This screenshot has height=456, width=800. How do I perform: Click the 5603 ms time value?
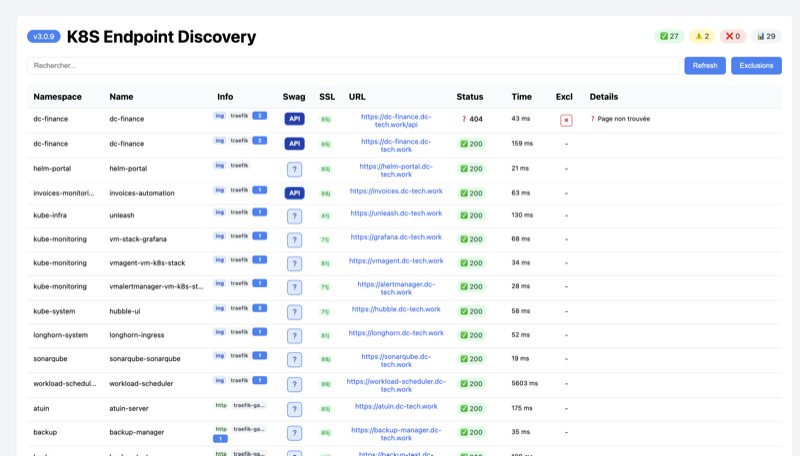coord(524,384)
